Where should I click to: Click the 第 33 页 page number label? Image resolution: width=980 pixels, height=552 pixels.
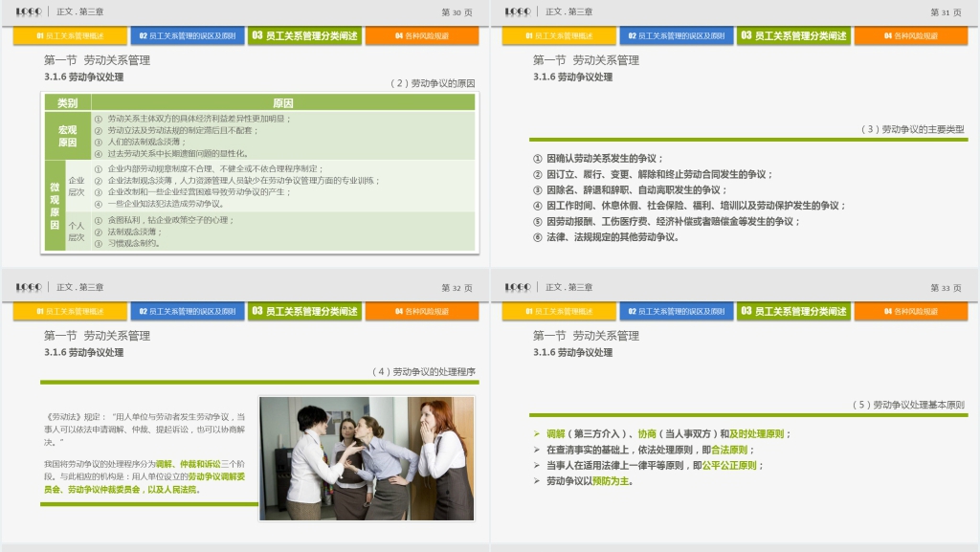tap(946, 288)
